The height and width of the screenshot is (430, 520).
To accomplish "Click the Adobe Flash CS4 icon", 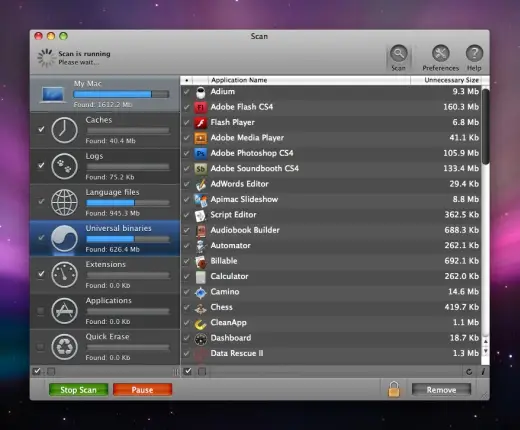I will click(x=200, y=107).
